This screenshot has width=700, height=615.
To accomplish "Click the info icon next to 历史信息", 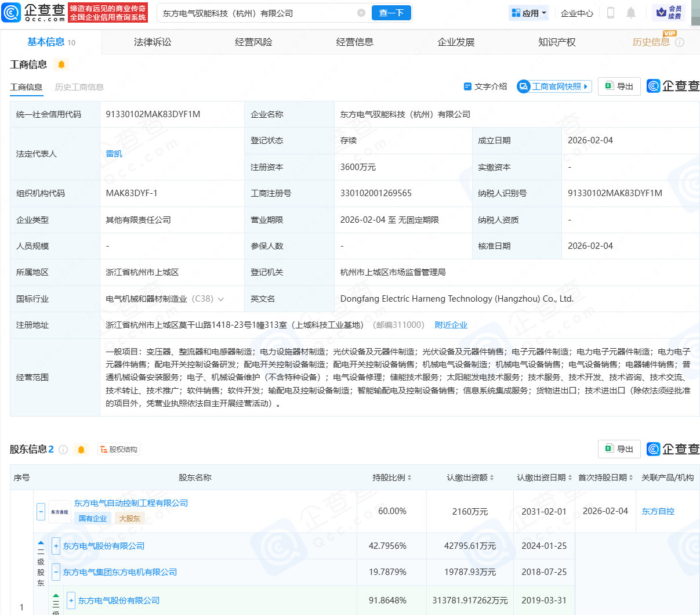I will coord(680,42).
